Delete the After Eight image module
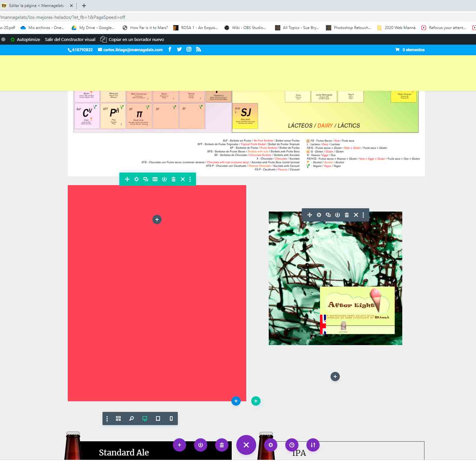 347,215
